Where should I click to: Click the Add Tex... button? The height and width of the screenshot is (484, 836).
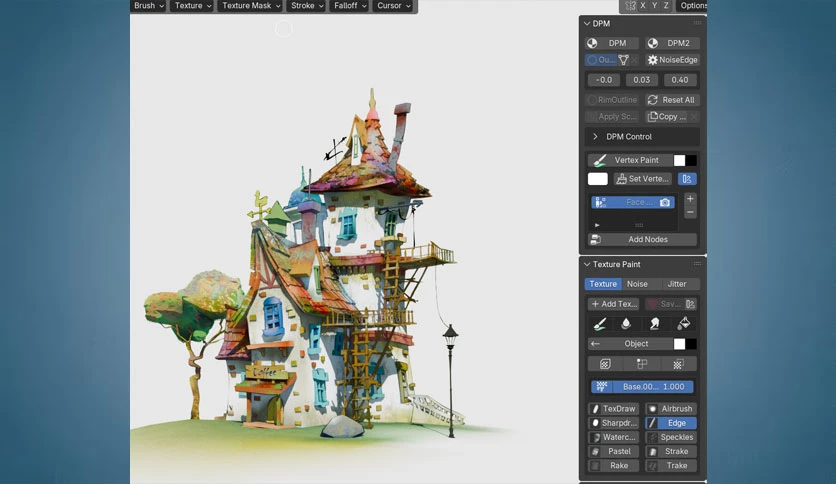[x=613, y=304]
